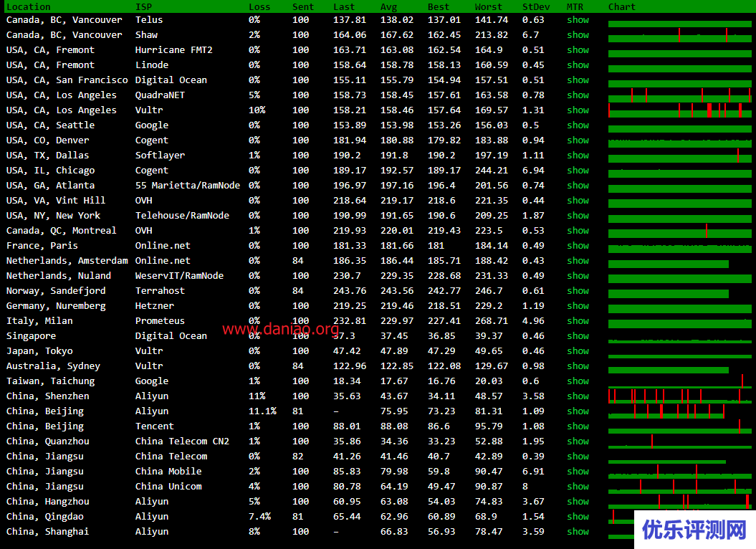
Task: Show MTR for Nuremberg Hetzner row
Action: pos(578,306)
